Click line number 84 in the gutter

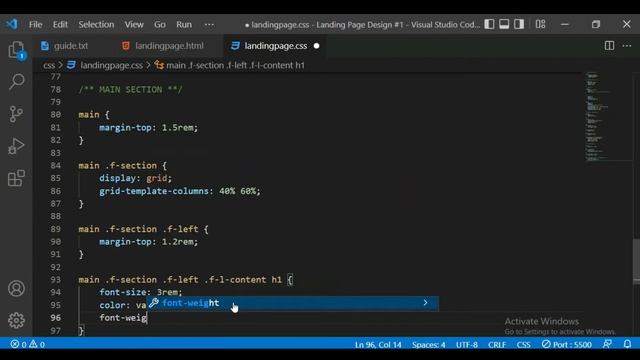(56, 165)
